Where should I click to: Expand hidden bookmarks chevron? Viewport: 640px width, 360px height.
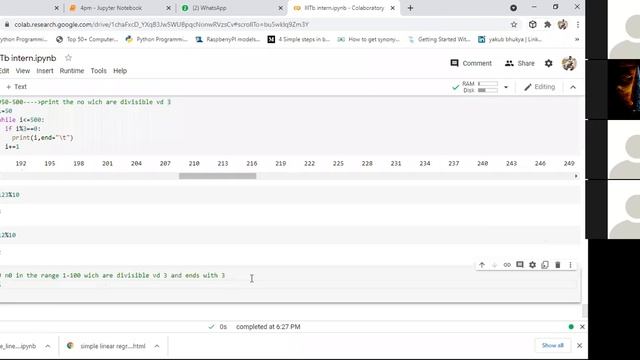tap(577, 39)
